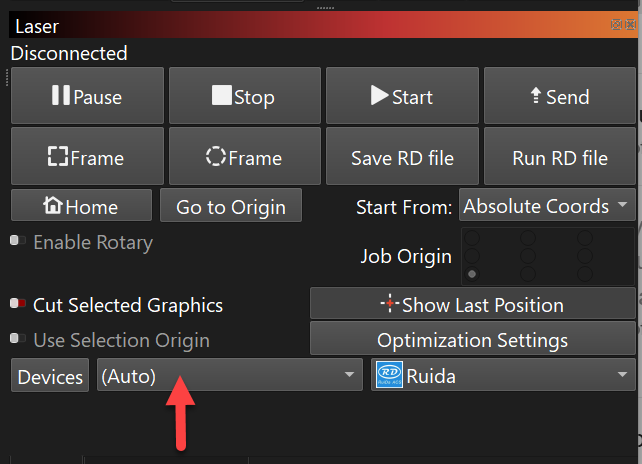This screenshot has width=642, height=464.
Task: Open Optimization Settings
Action: [x=472, y=340]
